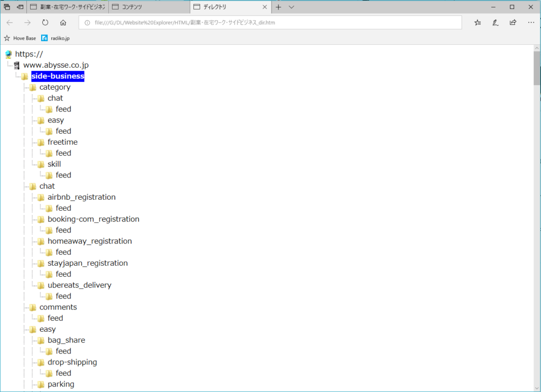Select the parking folder
541x392 pixels.
pos(61,385)
